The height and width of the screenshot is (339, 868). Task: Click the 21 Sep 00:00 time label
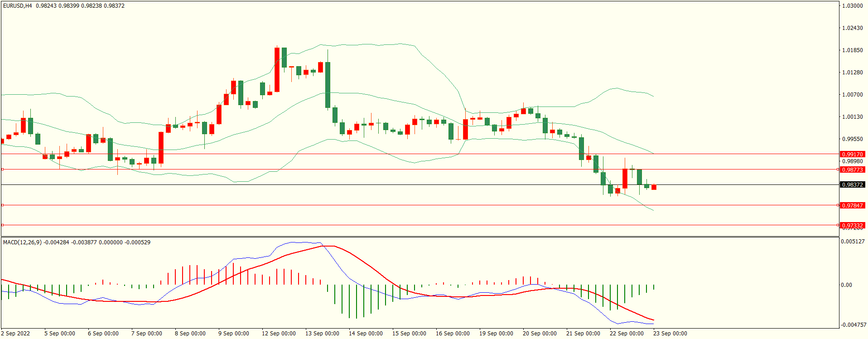[583, 334]
